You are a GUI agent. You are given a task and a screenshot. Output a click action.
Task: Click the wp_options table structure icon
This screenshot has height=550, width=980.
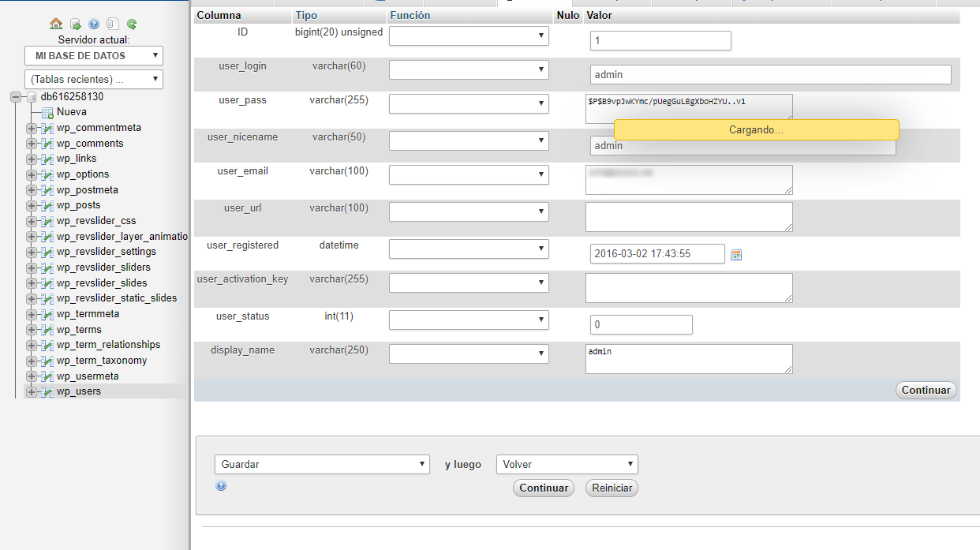click(47, 174)
